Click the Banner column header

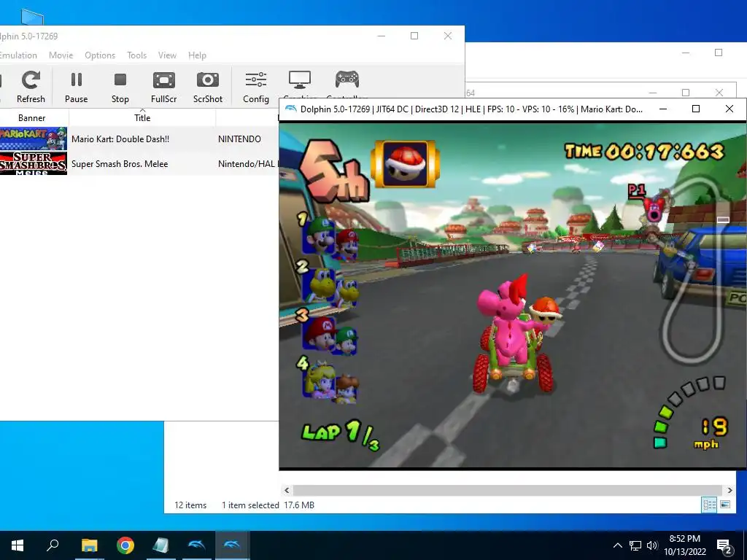(32, 117)
